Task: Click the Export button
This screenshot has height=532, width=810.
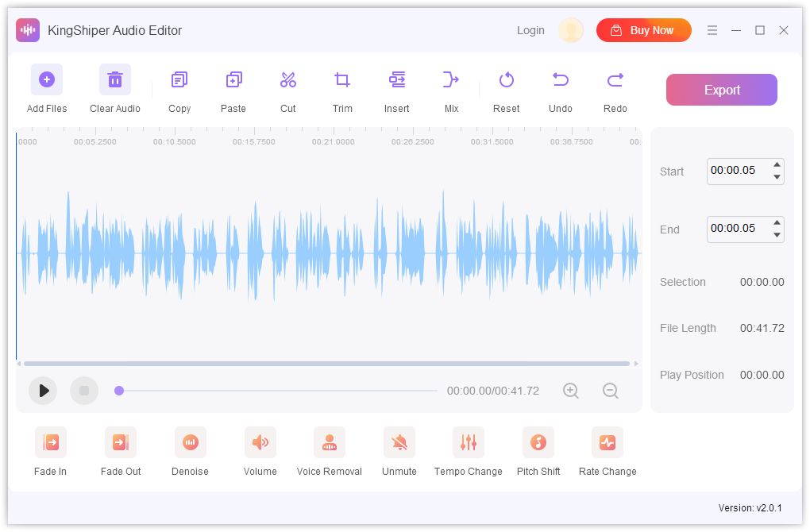Action: point(722,90)
